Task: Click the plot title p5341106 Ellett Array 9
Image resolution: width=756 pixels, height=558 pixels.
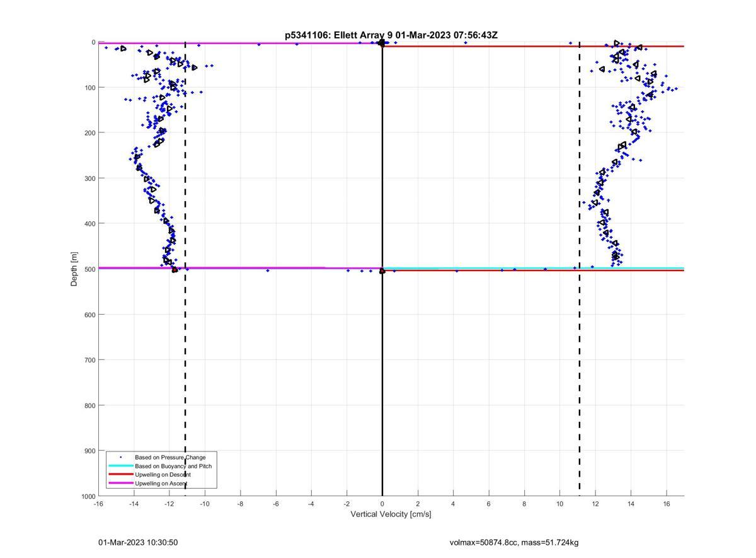Action: 391,35
